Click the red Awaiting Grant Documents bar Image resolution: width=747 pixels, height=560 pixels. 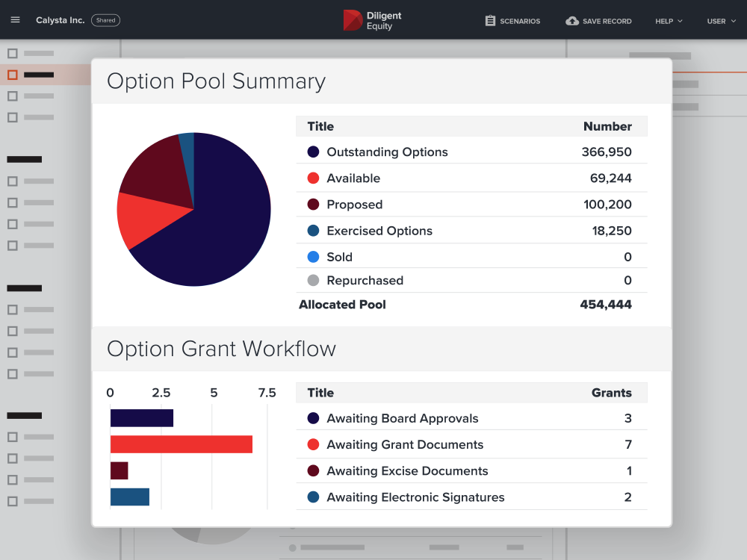181,444
